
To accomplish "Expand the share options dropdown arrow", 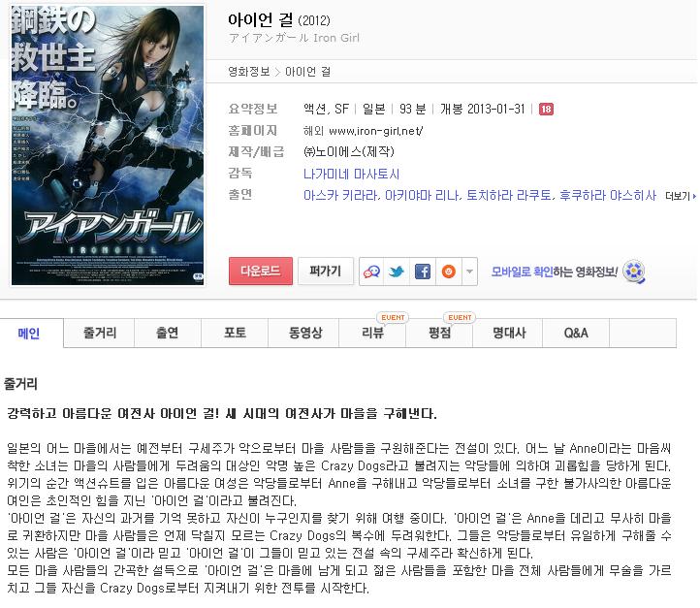I will click(x=469, y=271).
